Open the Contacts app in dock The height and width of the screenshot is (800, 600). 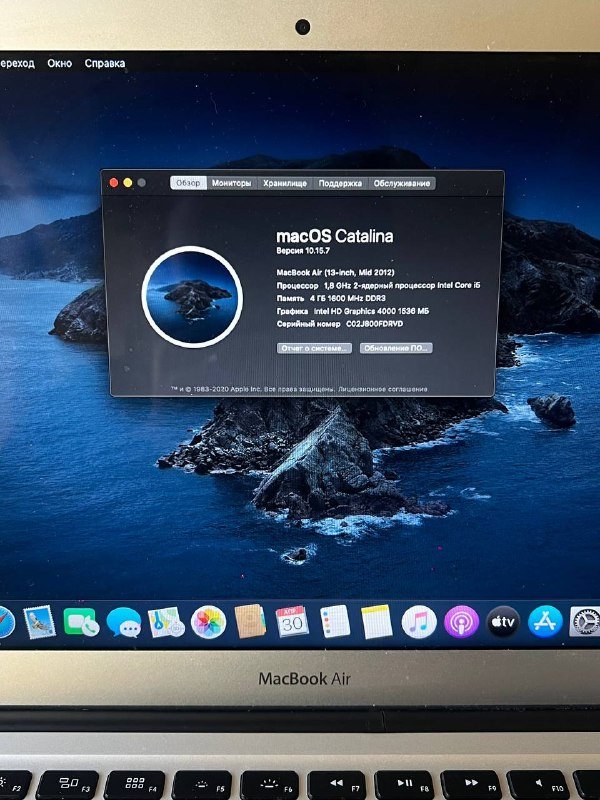250,621
